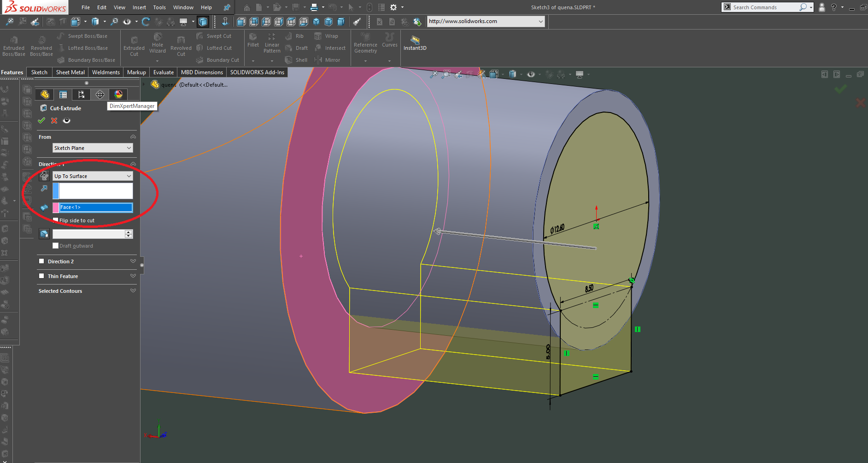The width and height of the screenshot is (868, 463).
Task: Switch to the Sketch tab
Action: pos(39,72)
